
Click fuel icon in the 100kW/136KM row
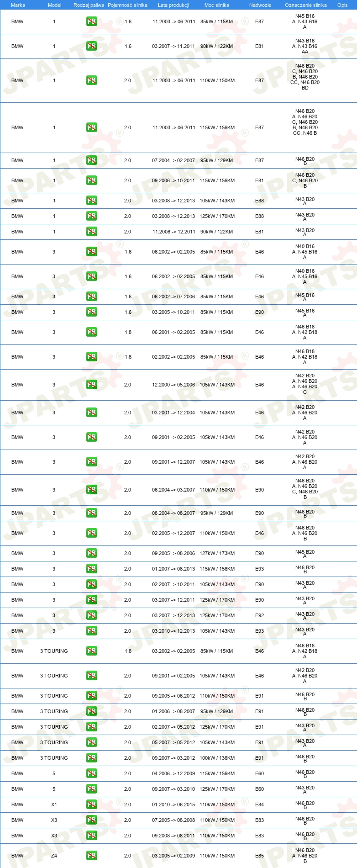(x=91, y=758)
